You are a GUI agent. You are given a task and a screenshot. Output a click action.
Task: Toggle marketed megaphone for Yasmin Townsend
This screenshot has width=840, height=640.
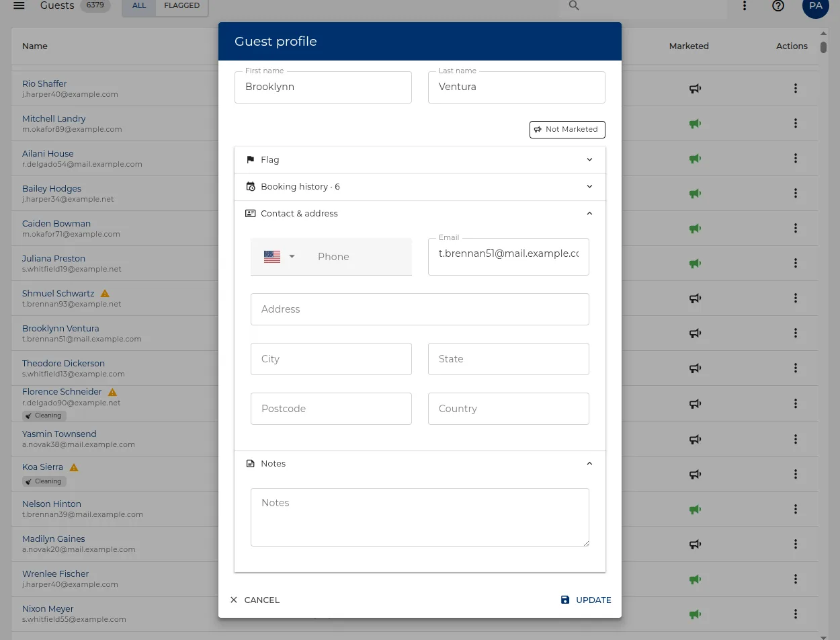click(x=696, y=439)
